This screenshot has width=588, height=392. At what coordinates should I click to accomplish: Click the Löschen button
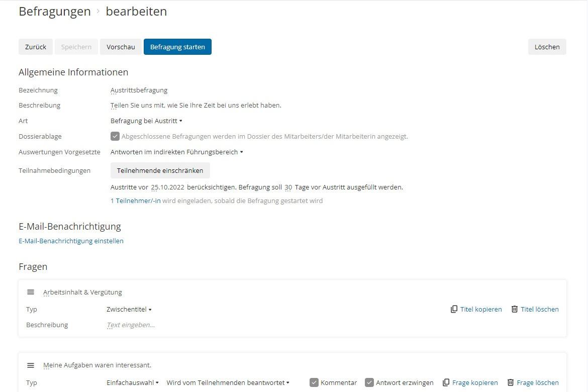pos(547,47)
